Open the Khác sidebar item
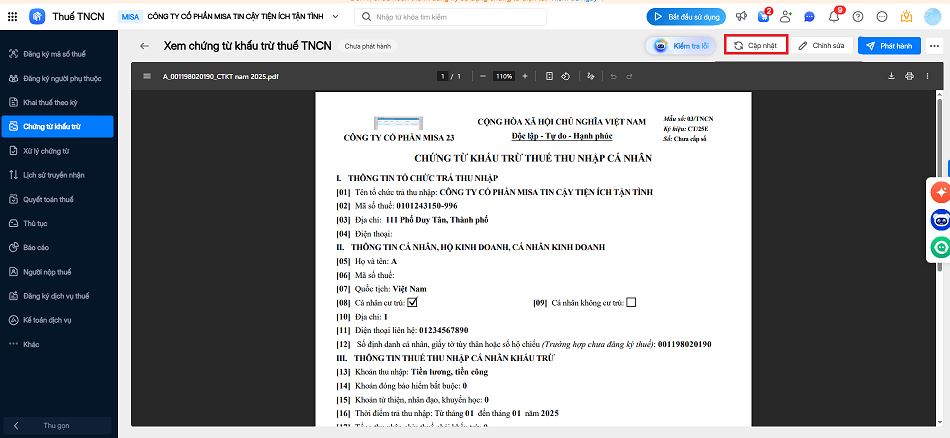Viewport: 950px width, 438px height. 57,344
